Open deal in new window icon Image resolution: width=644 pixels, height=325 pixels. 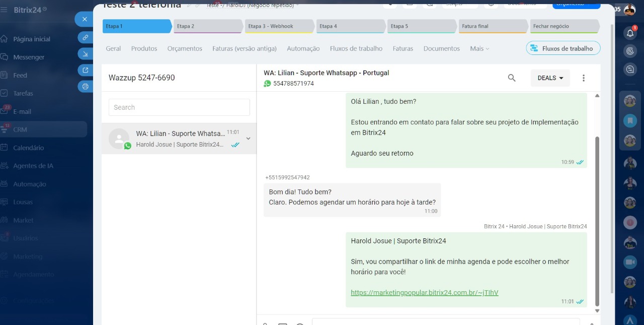point(86,70)
